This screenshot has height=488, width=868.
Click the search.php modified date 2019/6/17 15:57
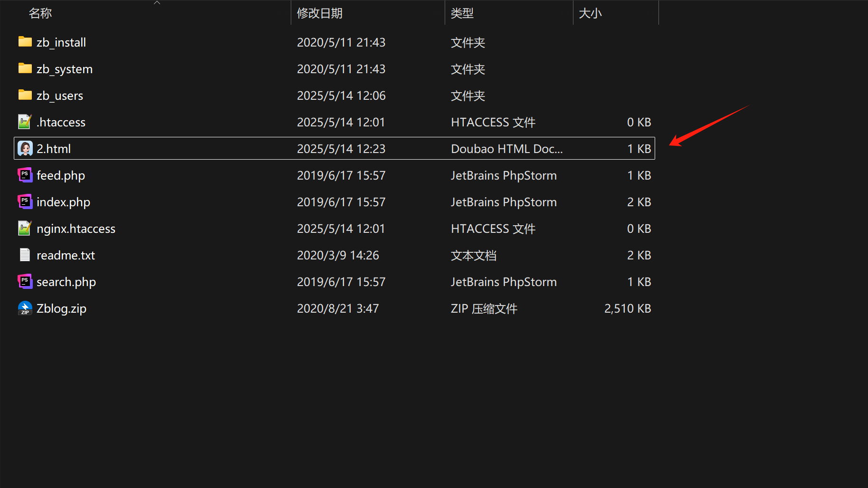[341, 282]
